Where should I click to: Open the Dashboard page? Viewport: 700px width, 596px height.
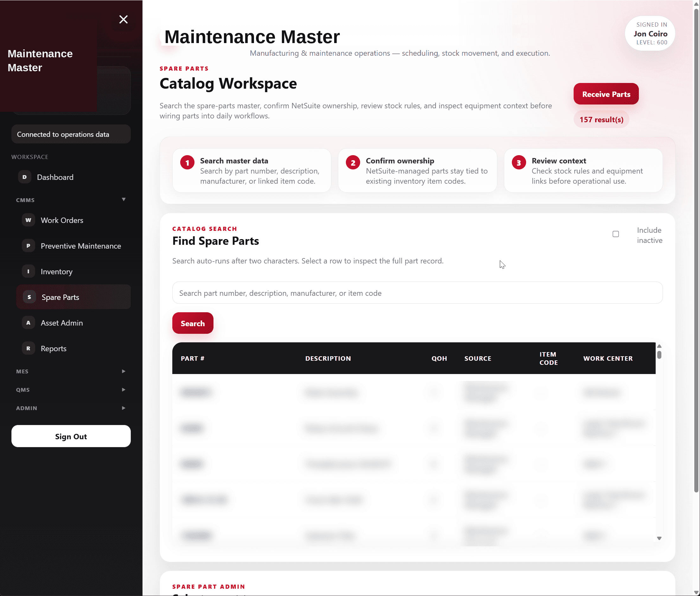click(71, 177)
